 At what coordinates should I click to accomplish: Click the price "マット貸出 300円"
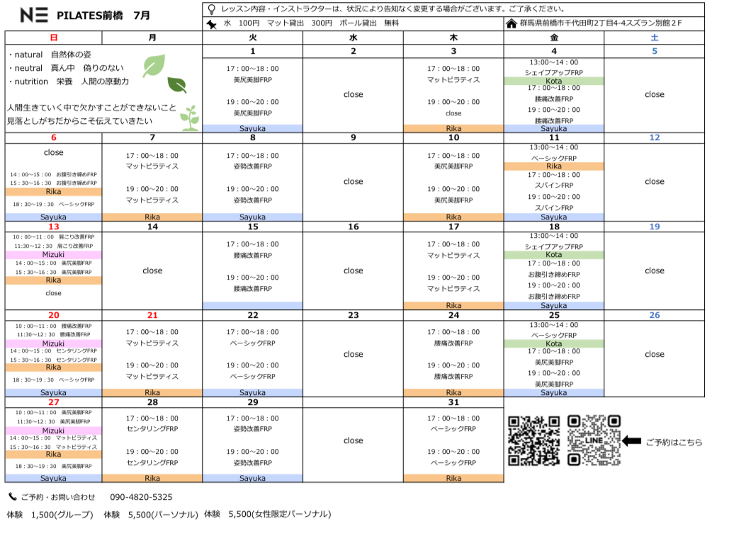300,23
